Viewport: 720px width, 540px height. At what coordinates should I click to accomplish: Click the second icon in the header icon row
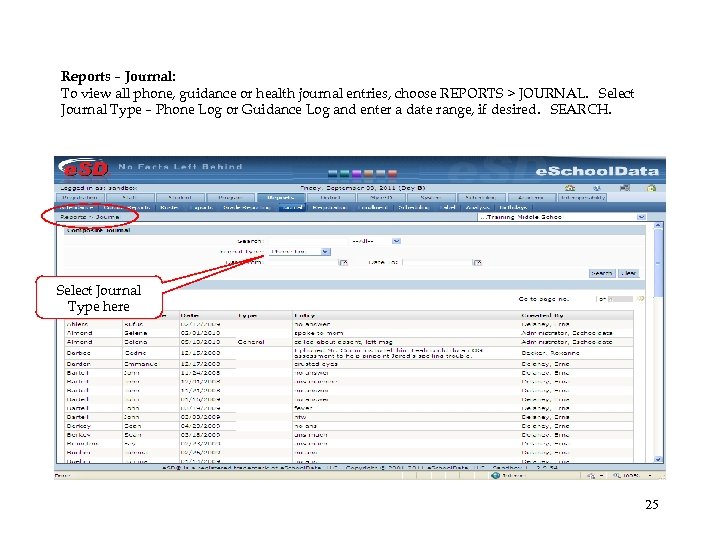click(597, 188)
